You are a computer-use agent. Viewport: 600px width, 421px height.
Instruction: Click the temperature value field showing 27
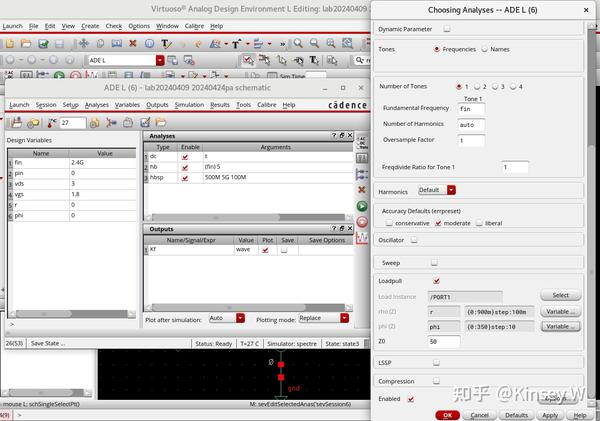[x=73, y=123]
